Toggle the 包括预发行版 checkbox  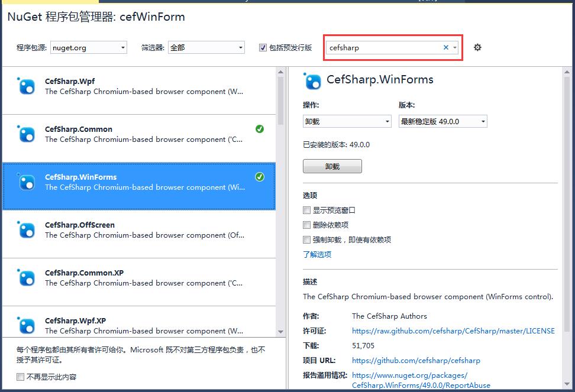(263, 48)
